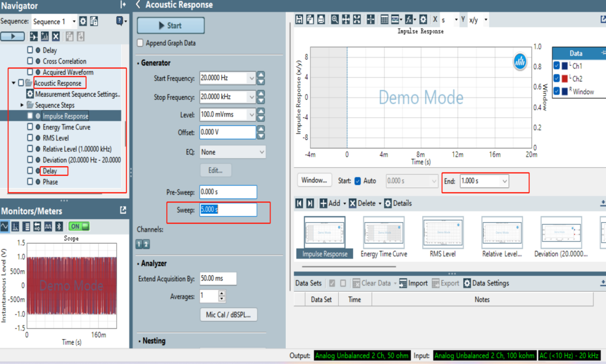Toggle the Ch2 legend checkbox
This screenshot has width=606, height=364.
(x=557, y=79)
